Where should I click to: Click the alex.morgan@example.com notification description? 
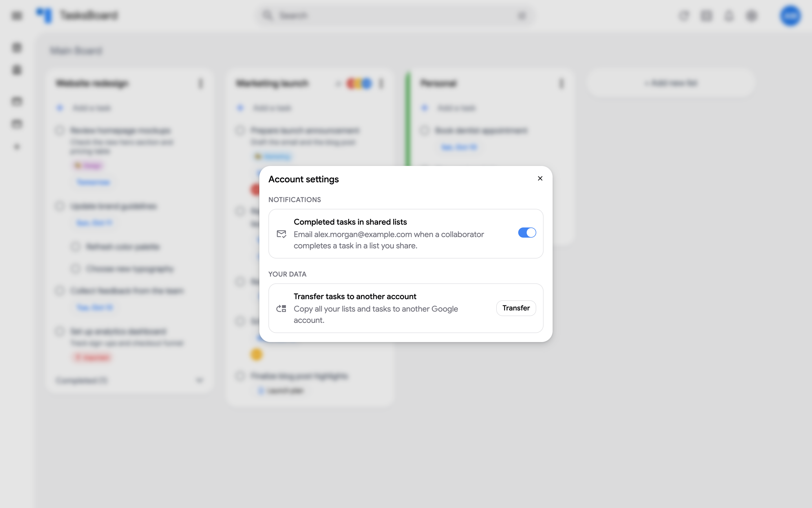[389, 240]
